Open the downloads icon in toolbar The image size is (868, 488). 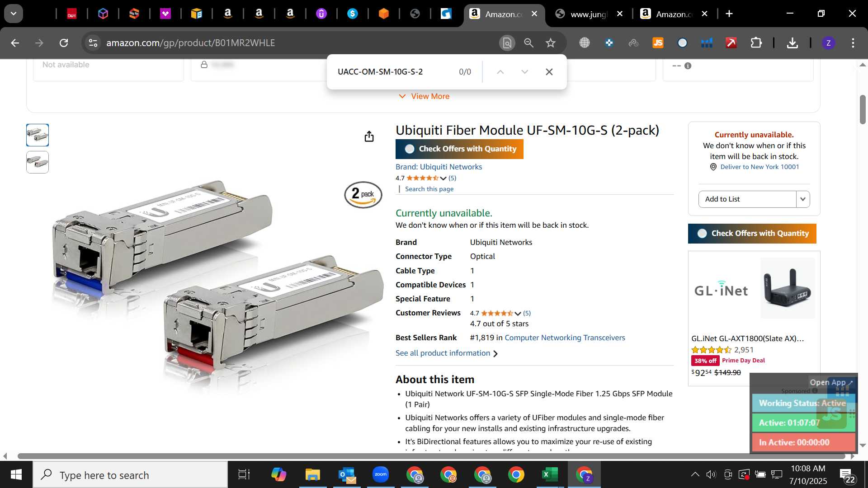click(x=792, y=43)
